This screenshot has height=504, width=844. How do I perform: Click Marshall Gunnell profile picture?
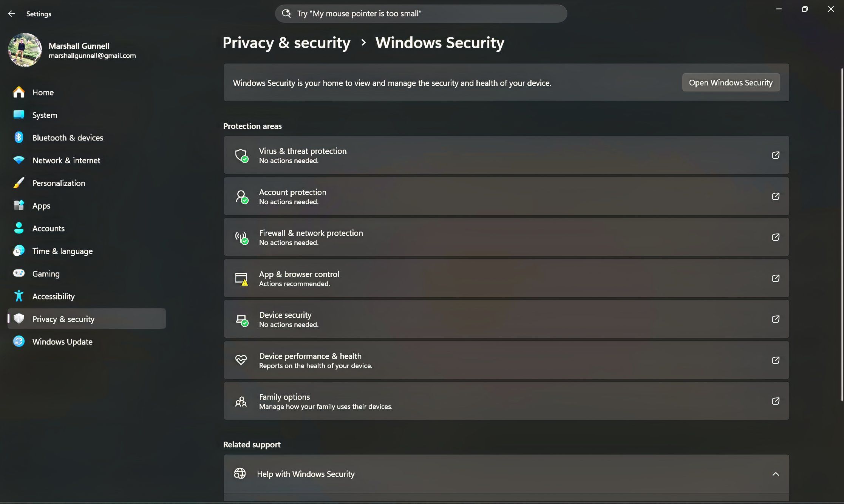click(x=25, y=50)
